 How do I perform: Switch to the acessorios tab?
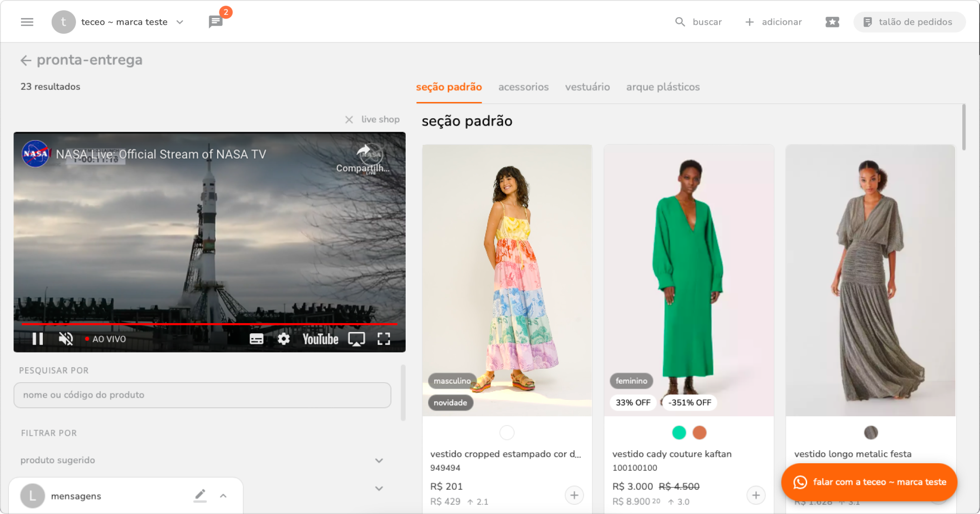click(523, 87)
